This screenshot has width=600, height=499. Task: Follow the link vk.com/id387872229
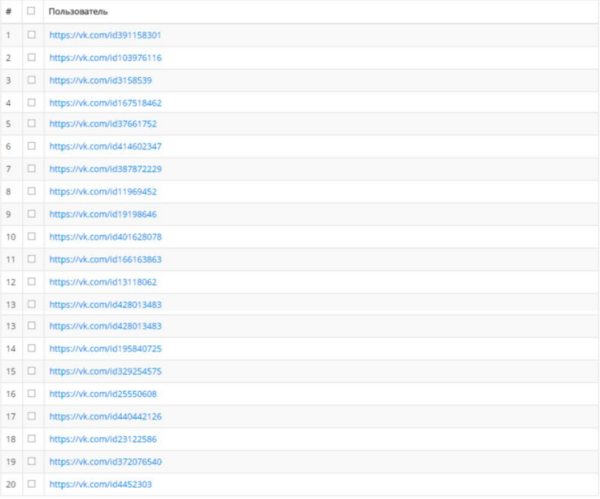pyautogui.click(x=105, y=169)
